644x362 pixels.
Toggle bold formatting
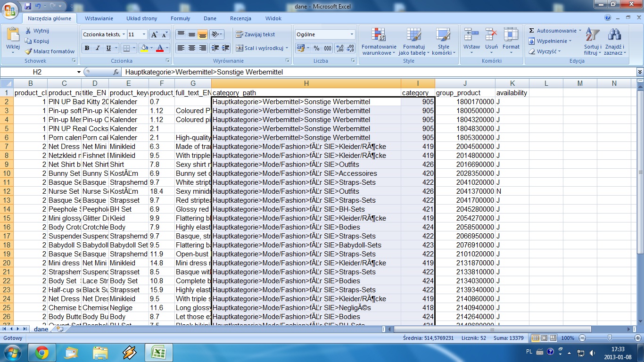[87, 48]
